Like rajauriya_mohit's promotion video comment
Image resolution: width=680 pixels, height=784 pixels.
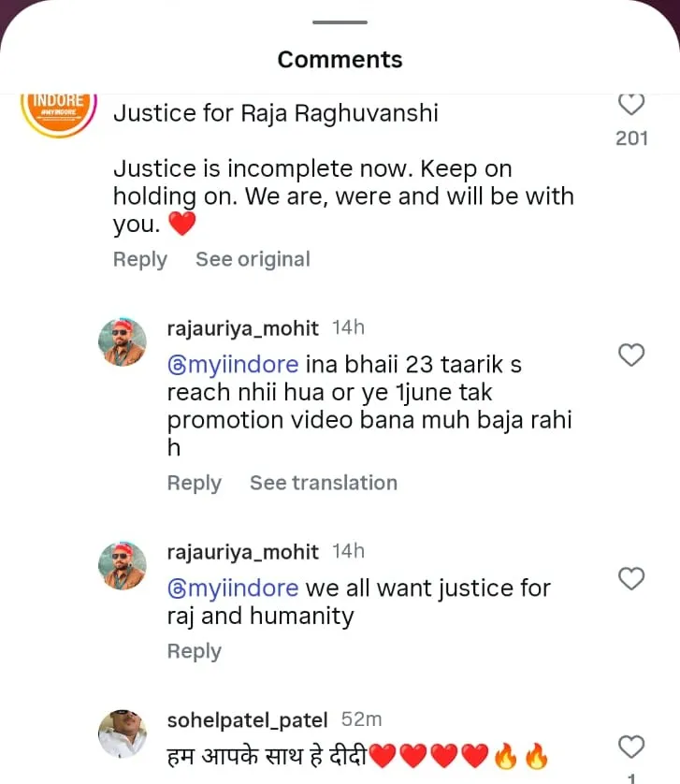(632, 355)
